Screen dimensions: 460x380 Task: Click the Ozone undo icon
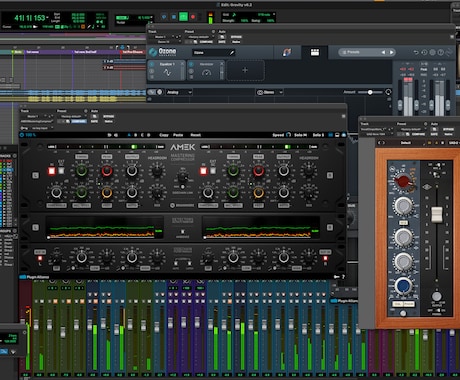pos(416,52)
